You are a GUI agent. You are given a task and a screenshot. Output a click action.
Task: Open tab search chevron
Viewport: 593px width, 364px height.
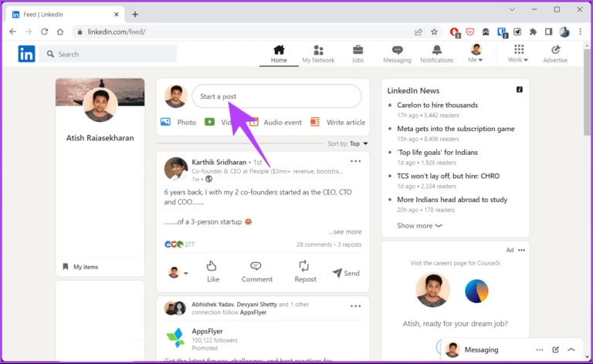pyautogui.click(x=512, y=9)
